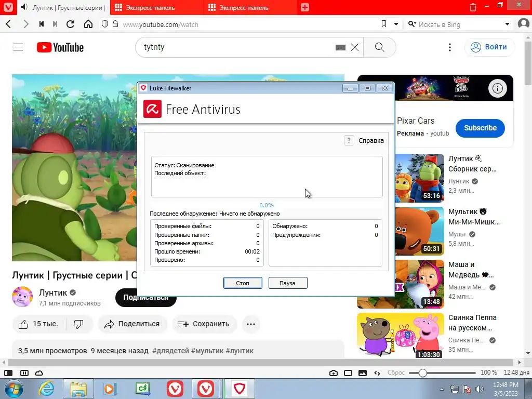Capture page with camera status icon
Viewport: 532px width, 399px height.
click(334, 373)
